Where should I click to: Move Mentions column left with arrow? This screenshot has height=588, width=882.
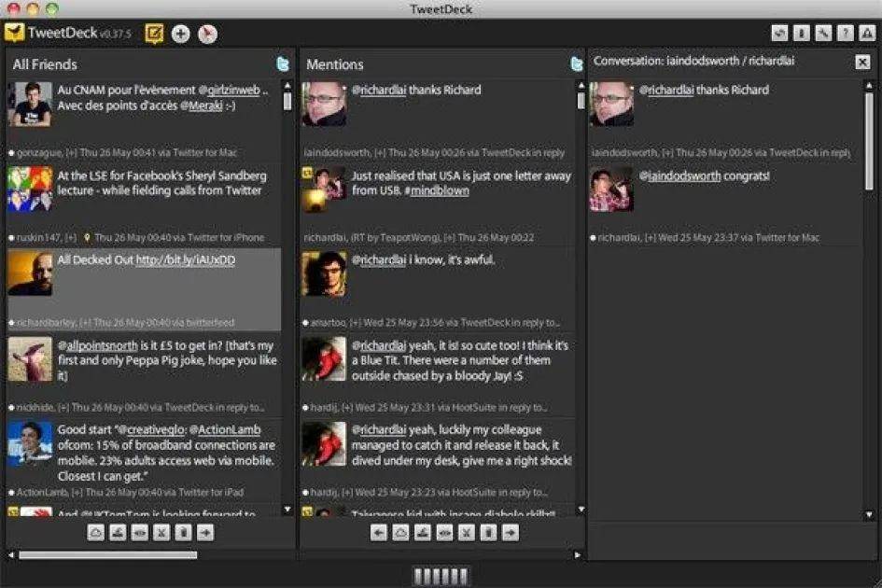point(379,532)
